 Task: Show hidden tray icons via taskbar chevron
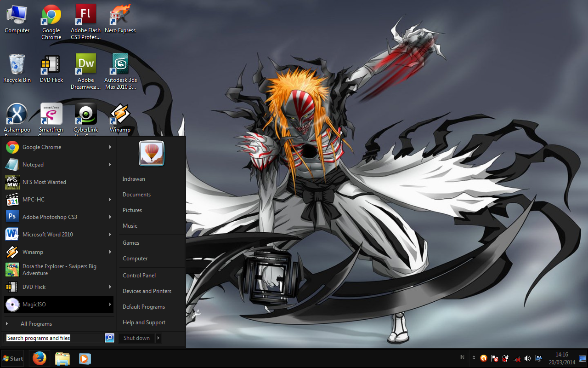[x=474, y=357]
